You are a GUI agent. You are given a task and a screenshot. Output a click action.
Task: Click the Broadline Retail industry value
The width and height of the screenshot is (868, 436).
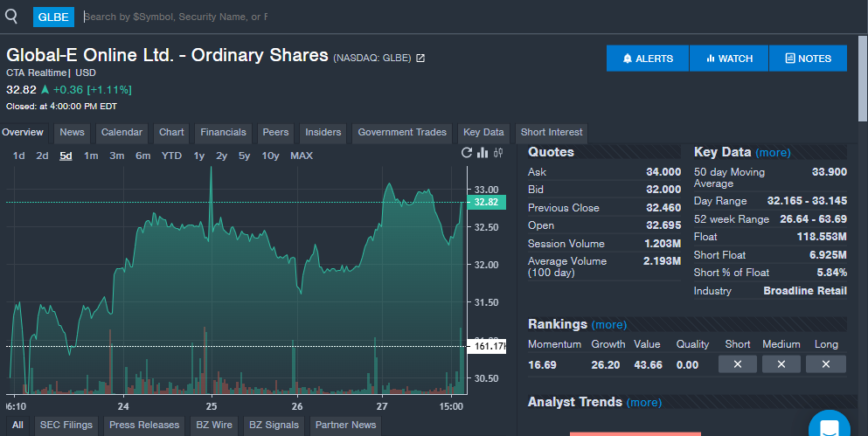[x=805, y=290]
